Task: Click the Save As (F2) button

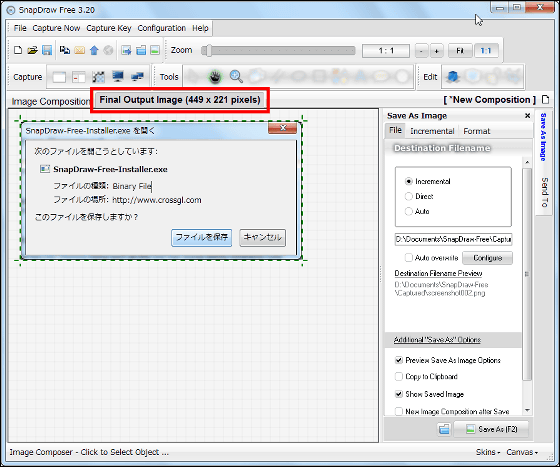Action: tap(491, 429)
